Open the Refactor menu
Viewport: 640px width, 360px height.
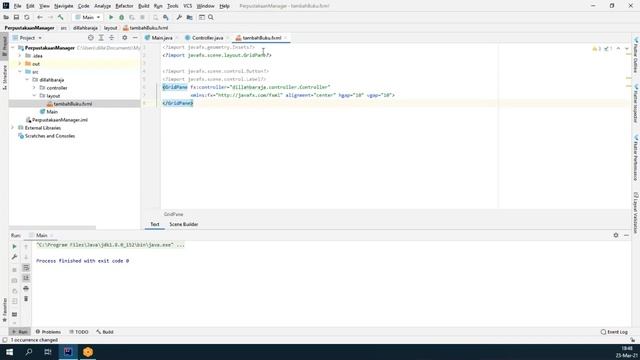(x=124, y=6)
